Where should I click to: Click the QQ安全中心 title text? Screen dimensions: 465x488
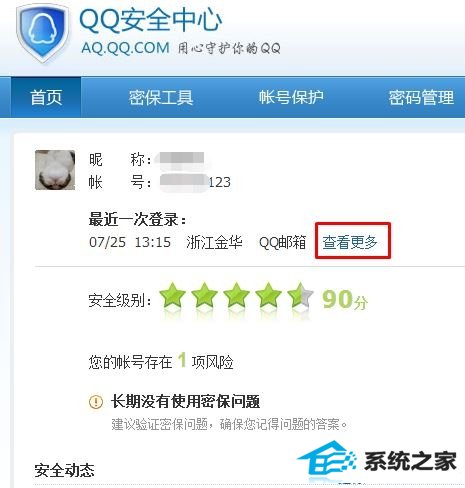coord(151,20)
